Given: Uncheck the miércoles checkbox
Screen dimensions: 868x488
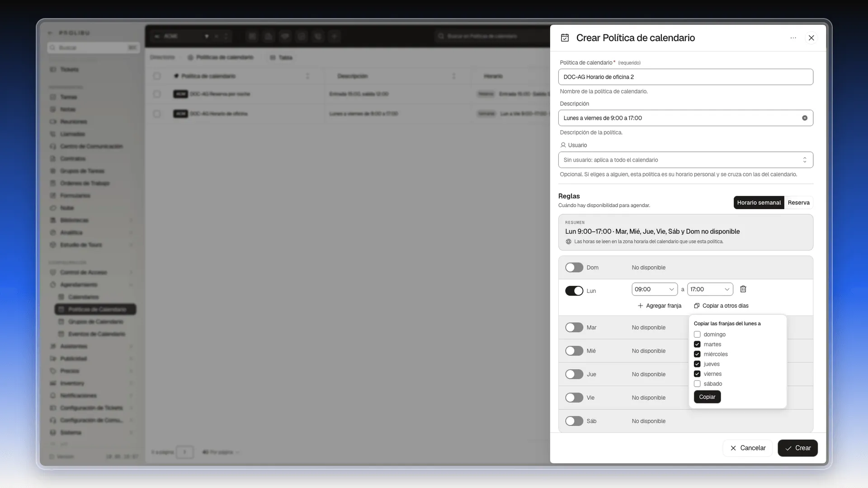Looking at the screenshot, I should (x=697, y=354).
